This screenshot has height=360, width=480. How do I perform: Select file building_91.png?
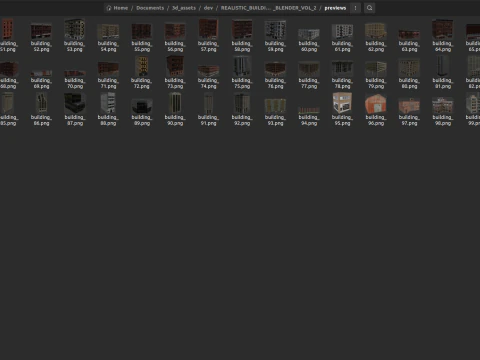click(x=208, y=110)
